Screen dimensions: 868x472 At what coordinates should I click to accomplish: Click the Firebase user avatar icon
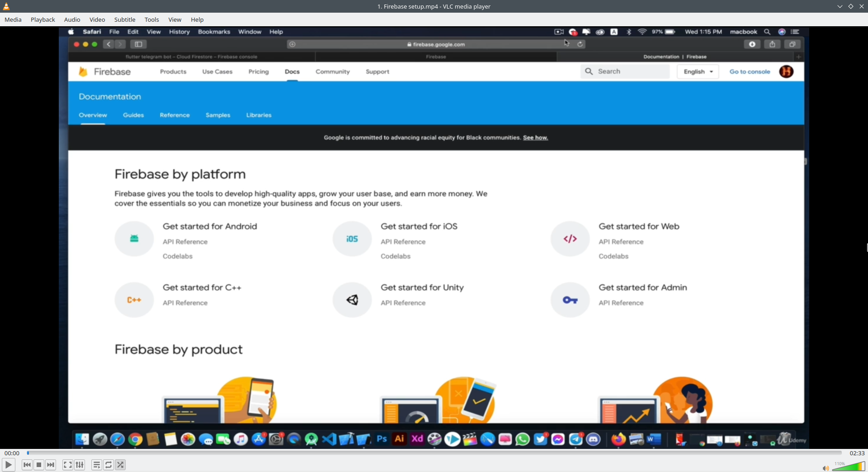[786, 72]
